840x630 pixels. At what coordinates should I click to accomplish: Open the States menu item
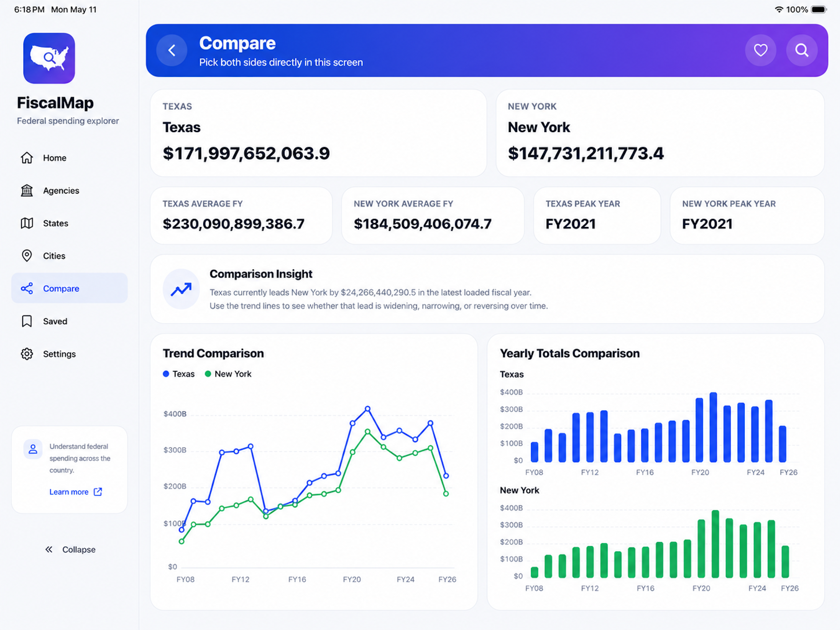pyautogui.click(x=69, y=223)
